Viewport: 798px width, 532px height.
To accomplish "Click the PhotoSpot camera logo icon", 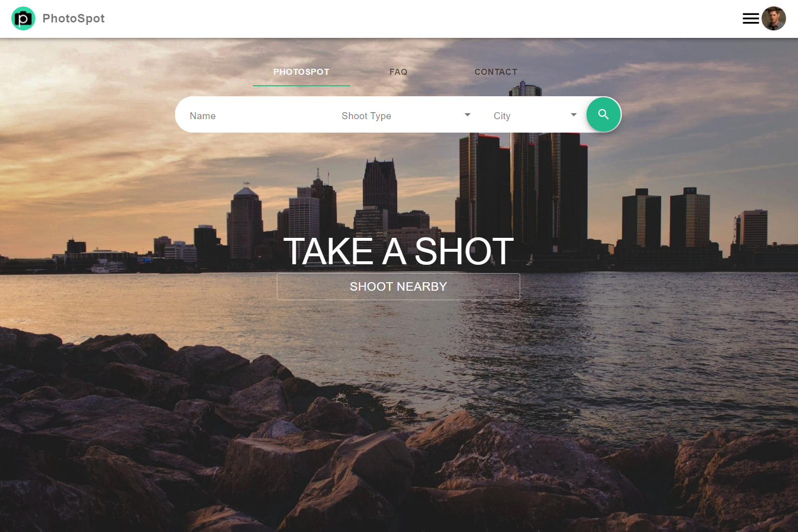I will click(x=23, y=18).
